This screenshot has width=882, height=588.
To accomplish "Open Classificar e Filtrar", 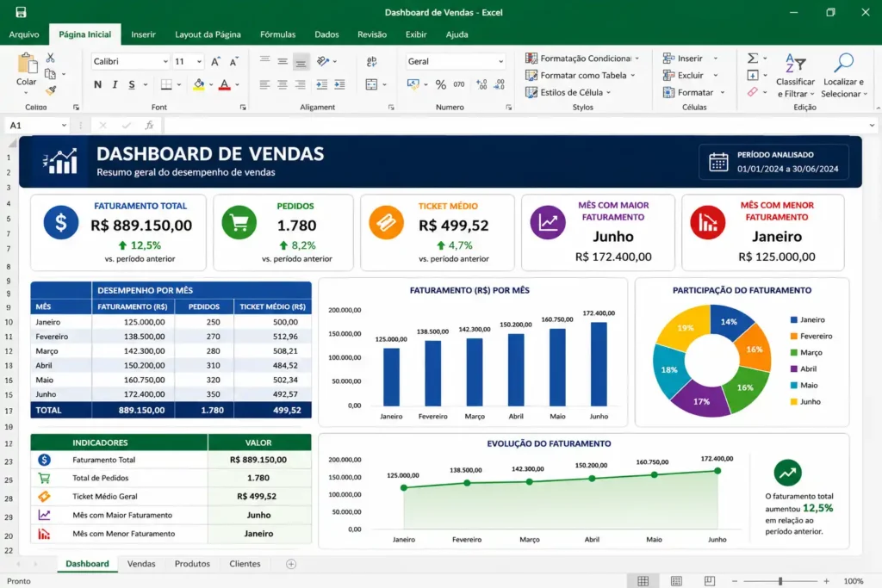I will tap(795, 76).
